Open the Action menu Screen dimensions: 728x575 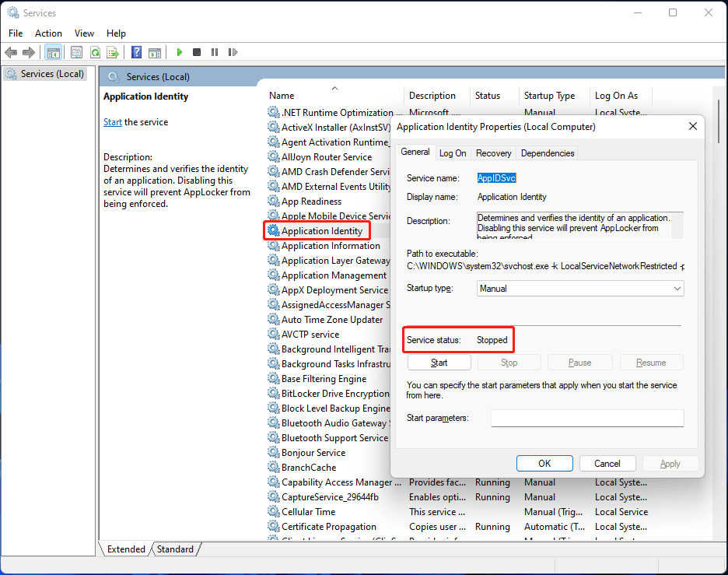48,33
